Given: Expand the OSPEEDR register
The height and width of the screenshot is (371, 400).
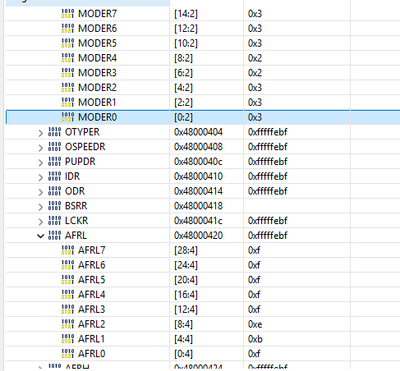Looking at the screenshot, I should [x=41, y=148].
